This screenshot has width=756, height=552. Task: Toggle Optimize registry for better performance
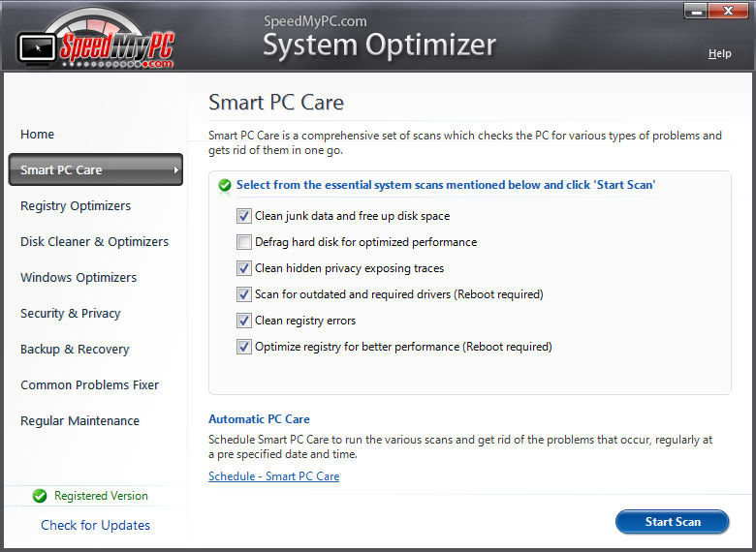pos(244,347)
